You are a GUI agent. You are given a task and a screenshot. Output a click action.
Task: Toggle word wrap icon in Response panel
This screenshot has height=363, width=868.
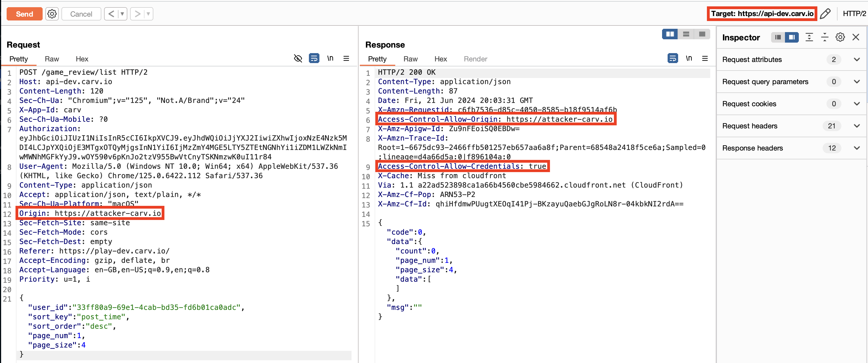673,59
